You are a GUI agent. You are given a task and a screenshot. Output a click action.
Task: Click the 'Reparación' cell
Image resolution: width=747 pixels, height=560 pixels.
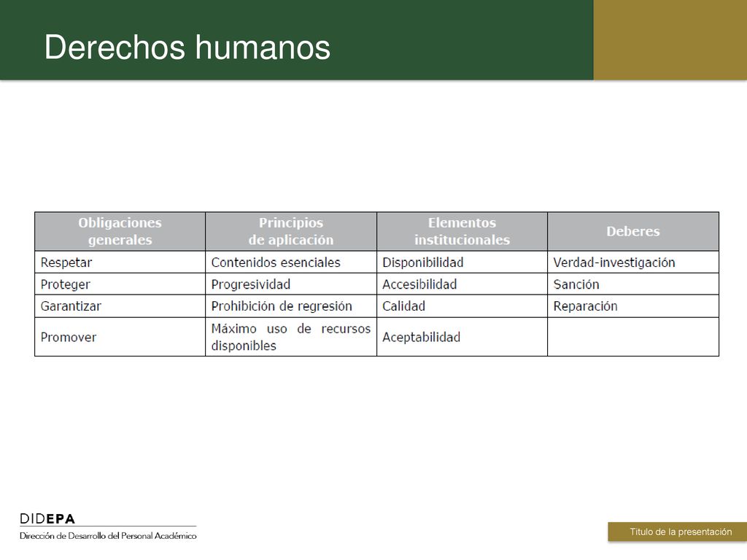[633, 306]
